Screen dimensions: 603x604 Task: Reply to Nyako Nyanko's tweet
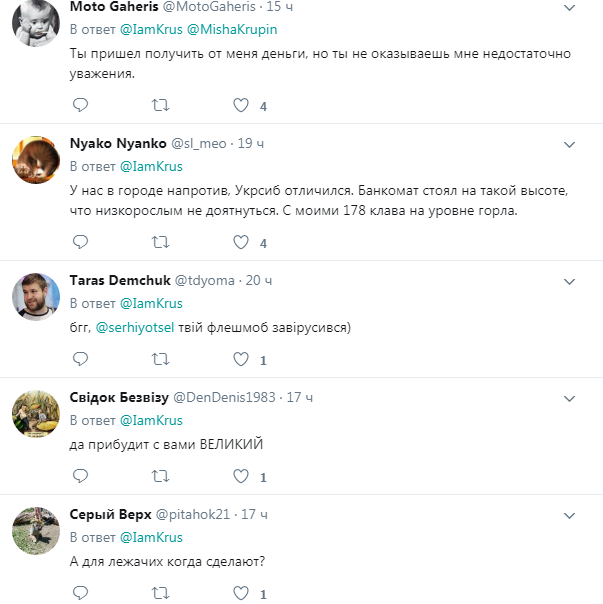click(x=81, y=242)
